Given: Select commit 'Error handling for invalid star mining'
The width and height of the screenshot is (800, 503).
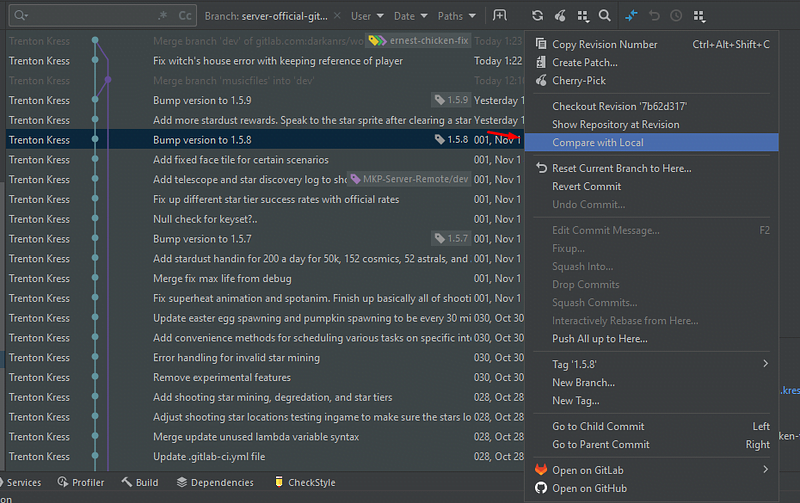Looking at the screenshot, I should pos(265,358).
